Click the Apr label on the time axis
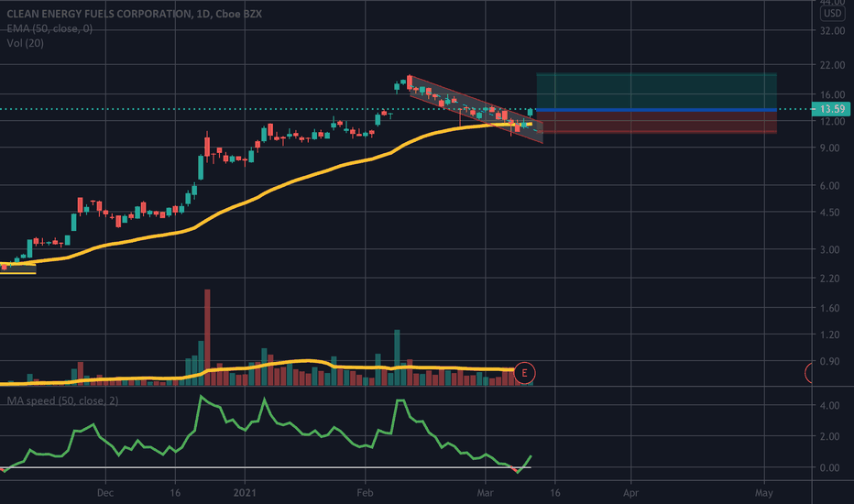Image resolution: width=854 pixels, height=504 pixels. (x=630, y=493)
